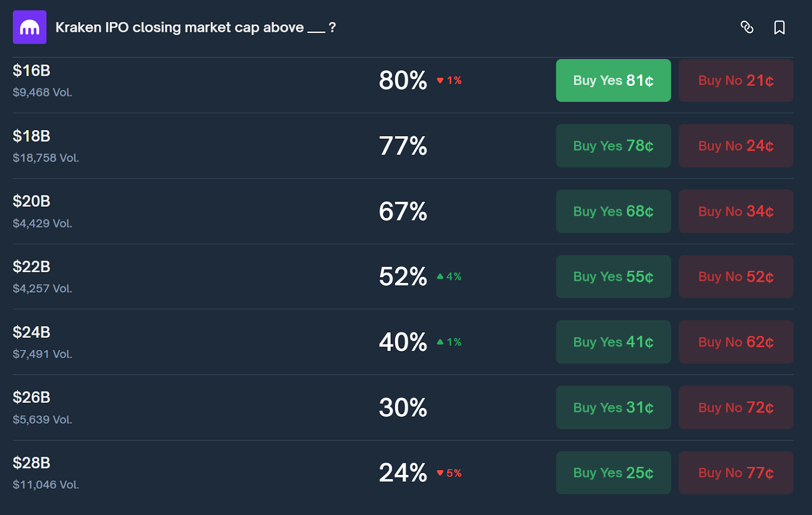Click the Kraken logo beside the market title
Viewport: 812px width, 515px height.
29,27
